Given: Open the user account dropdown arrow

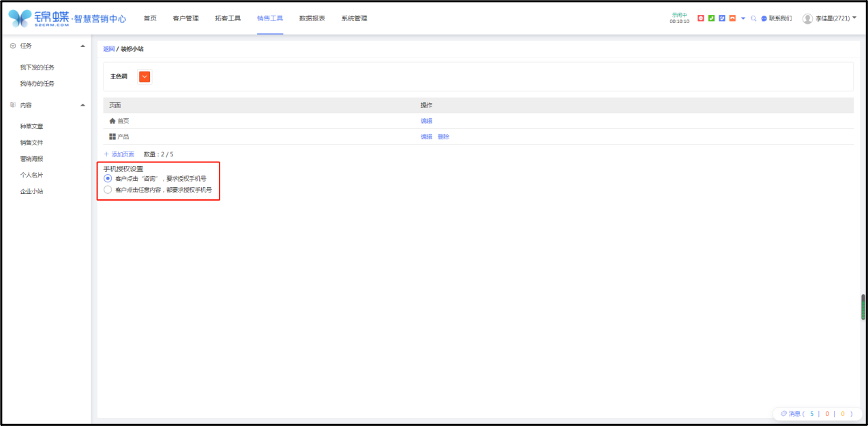Looking at the screenshot, I should (x=854, y=18).
